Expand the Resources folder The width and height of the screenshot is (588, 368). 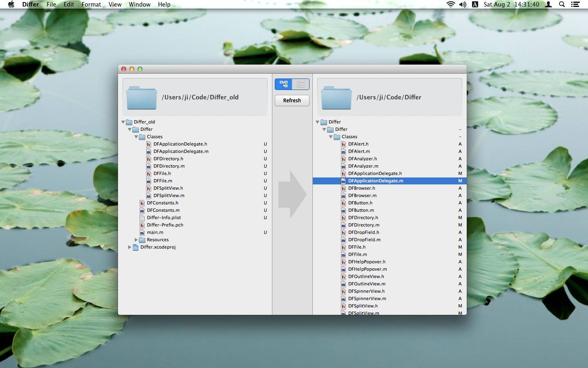coord(136,240)
